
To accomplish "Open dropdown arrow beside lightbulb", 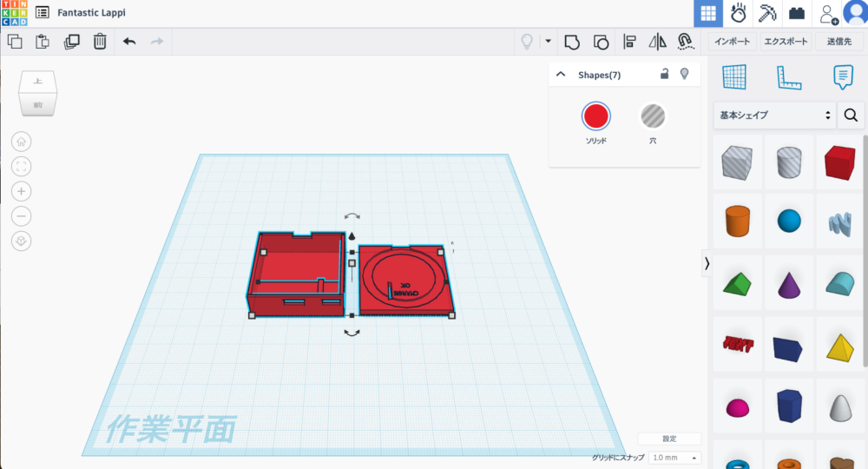I will click(548, 41).
